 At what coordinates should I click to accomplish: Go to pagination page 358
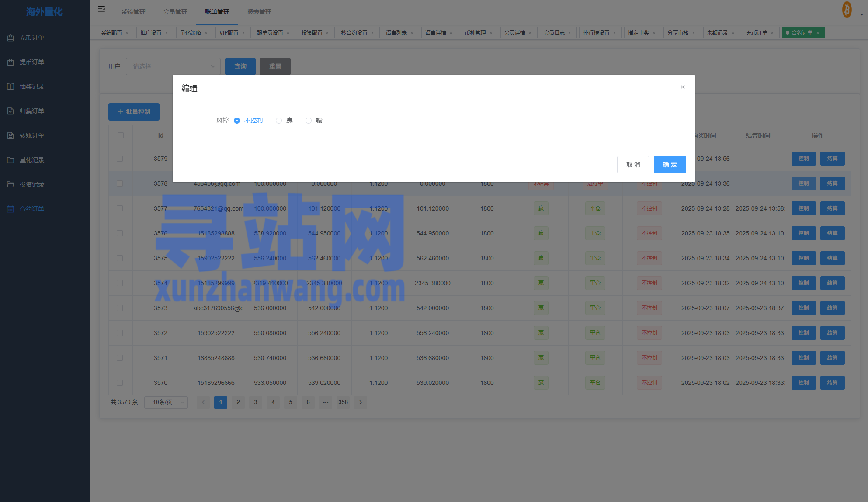click(343, 402)
